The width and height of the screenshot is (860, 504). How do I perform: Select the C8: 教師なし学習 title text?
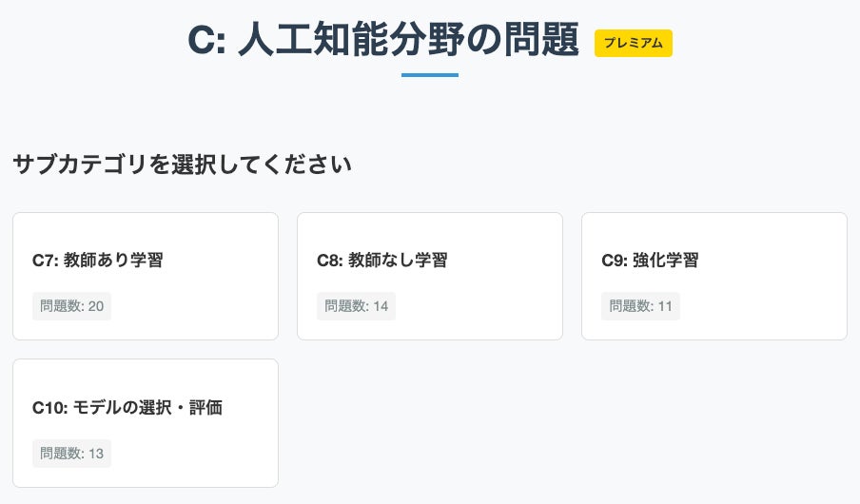tap(381, 260)
